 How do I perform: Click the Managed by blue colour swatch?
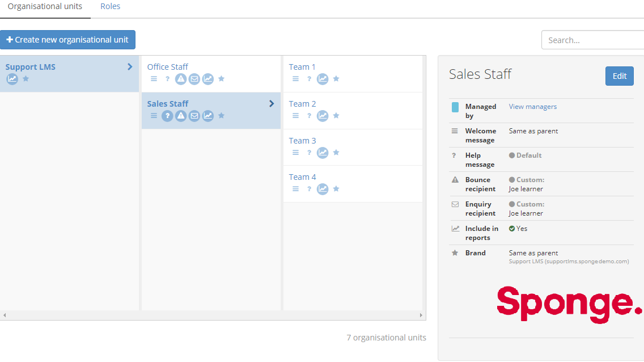click(455, 107)
